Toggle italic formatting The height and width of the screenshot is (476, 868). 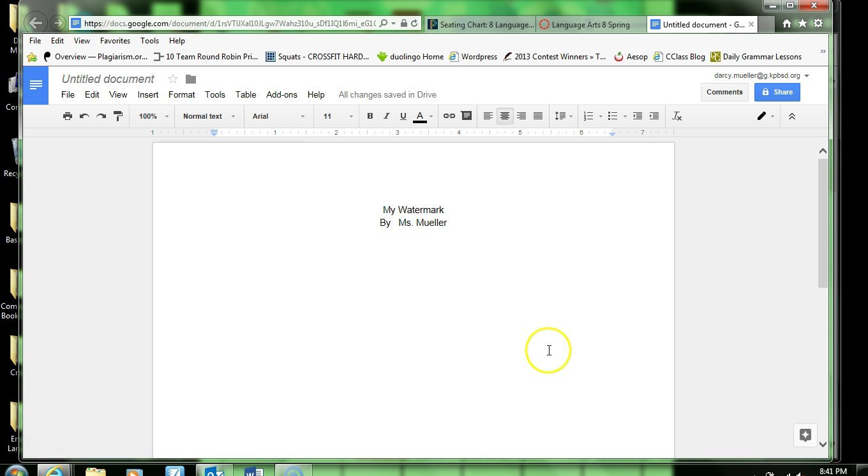[387, 116]
